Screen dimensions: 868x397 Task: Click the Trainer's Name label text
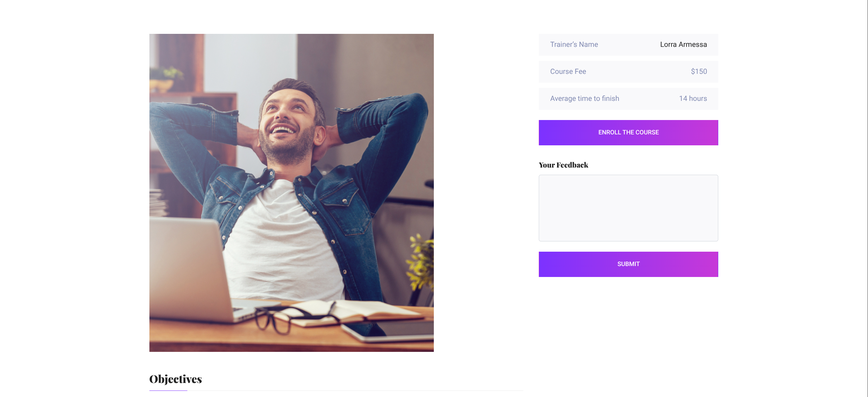point(574,44)
